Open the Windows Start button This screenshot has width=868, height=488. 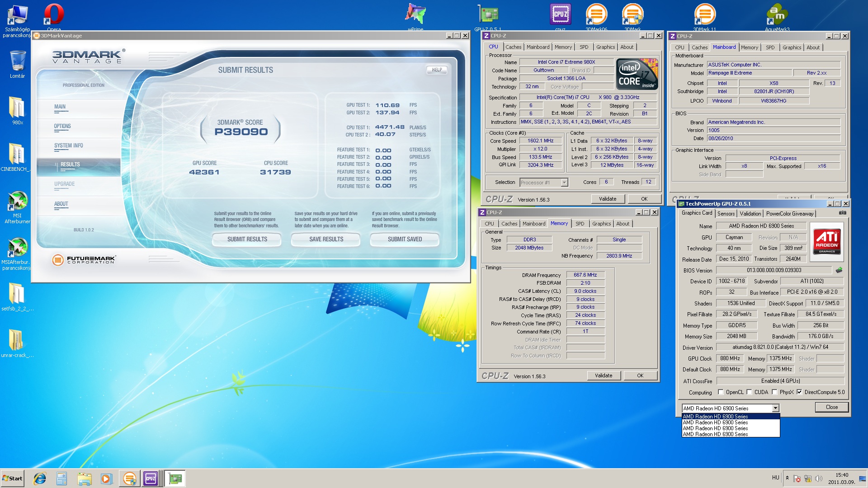point(12,479)
